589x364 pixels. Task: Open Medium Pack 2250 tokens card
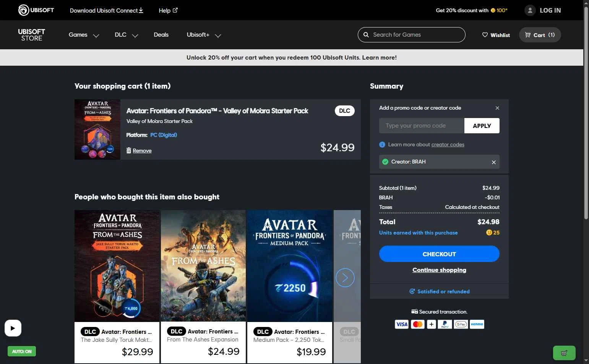[290, 286]
